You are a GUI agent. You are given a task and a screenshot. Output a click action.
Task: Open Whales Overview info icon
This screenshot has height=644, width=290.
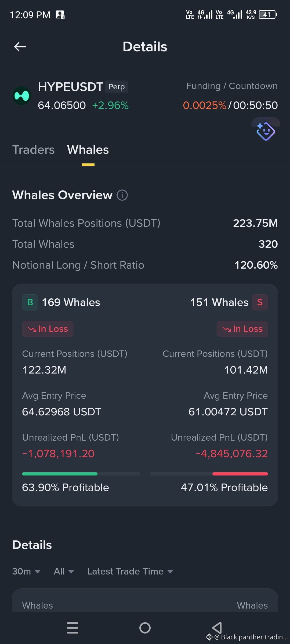coord(122,195)
